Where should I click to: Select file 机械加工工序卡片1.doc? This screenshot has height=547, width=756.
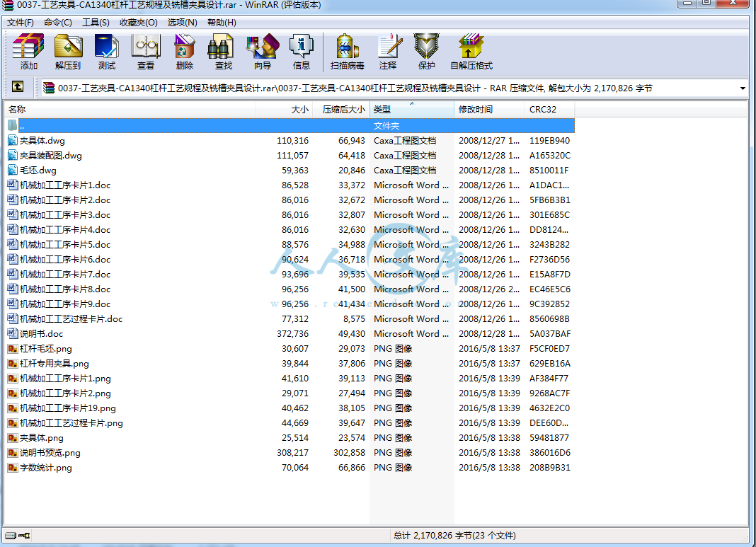tap(65, 185)
